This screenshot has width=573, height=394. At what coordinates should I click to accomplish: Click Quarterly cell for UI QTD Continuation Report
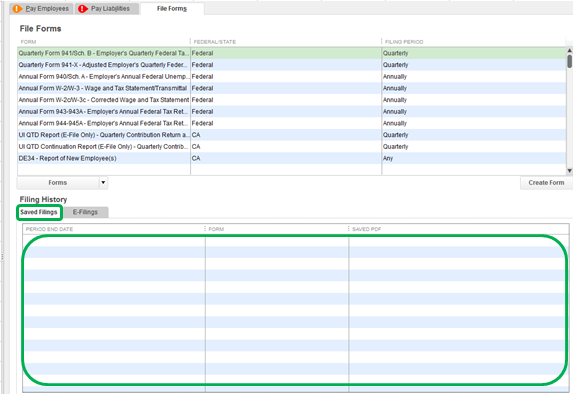point(474,147)
